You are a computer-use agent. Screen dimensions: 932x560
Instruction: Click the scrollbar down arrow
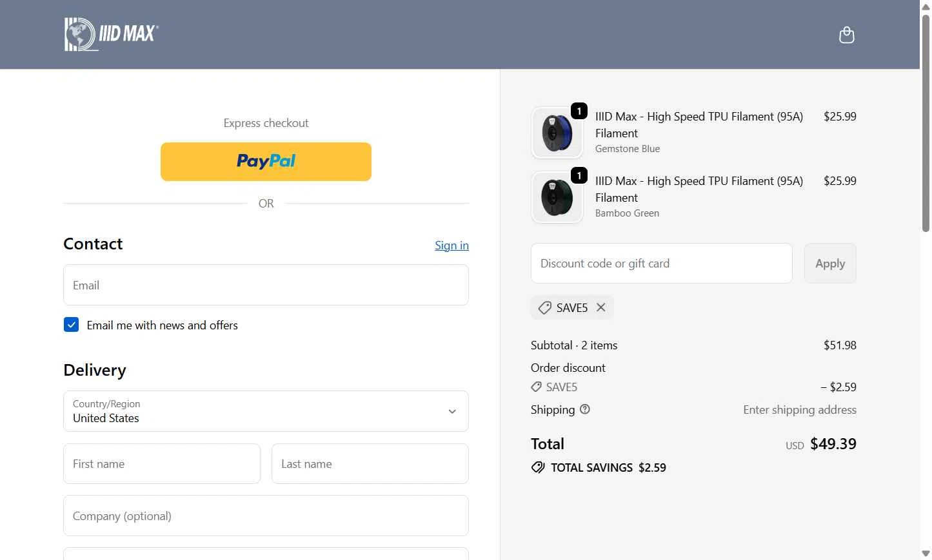[x=926, y=554]
